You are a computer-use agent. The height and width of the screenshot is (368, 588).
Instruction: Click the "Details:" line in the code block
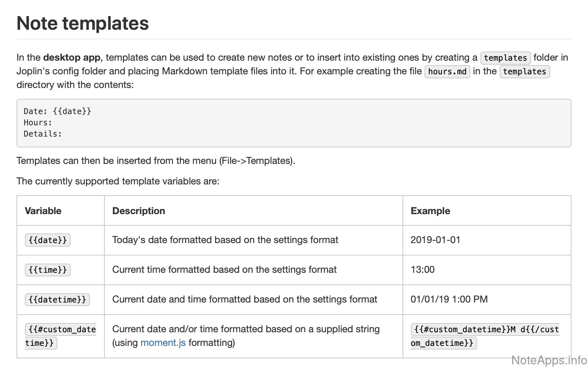click(x=43, y=134)
